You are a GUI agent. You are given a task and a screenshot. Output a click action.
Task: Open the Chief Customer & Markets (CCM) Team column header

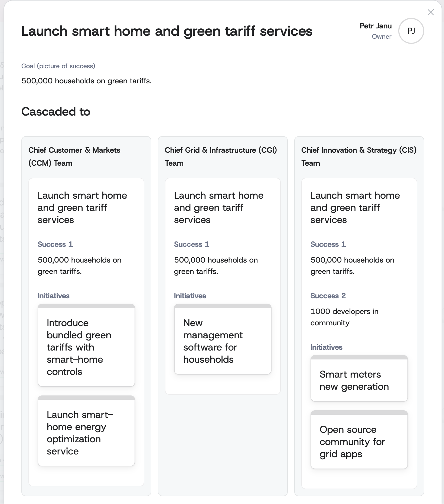(x=74, y=156)
